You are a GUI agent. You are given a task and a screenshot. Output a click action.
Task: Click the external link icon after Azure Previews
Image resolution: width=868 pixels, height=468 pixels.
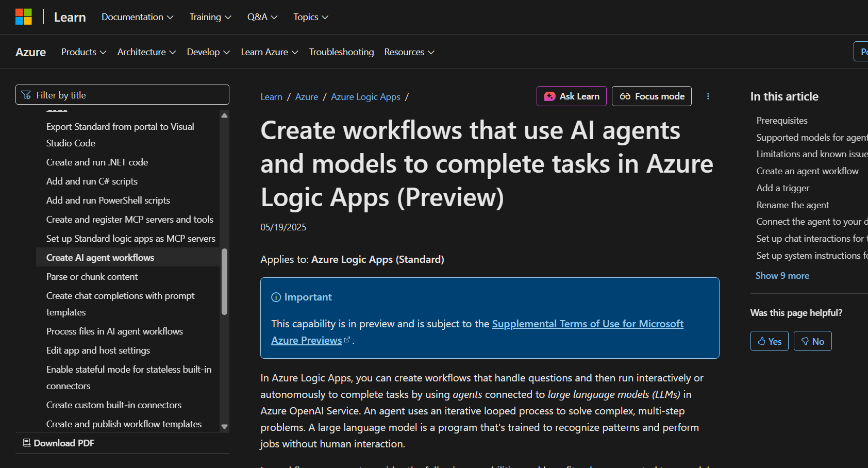[347, 339]
